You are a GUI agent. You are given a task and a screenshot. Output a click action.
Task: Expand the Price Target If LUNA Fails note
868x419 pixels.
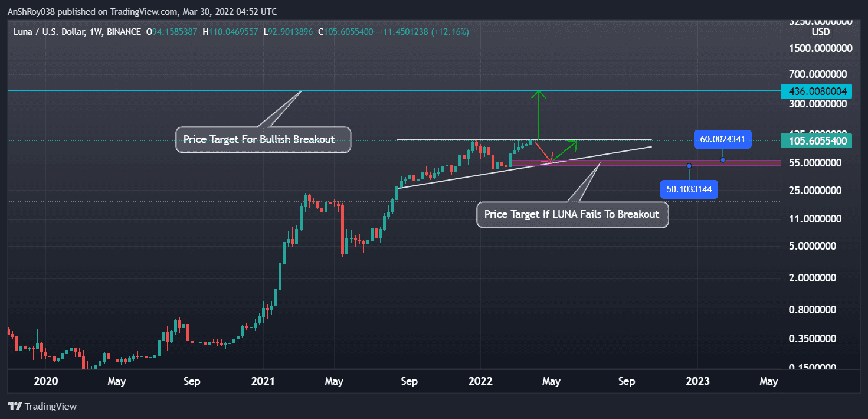(572, 214)
